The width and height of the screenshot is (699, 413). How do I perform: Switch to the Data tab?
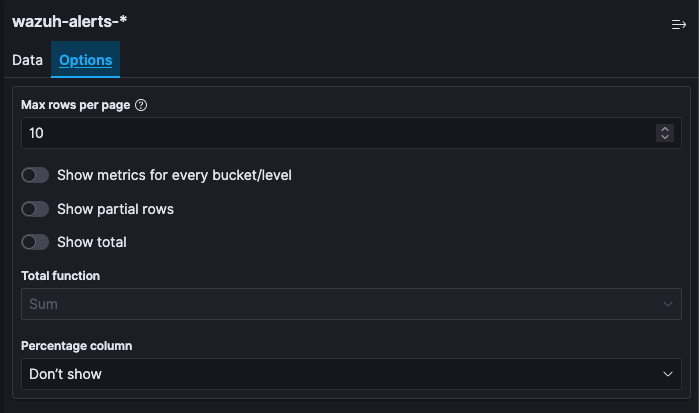(x=27, y=60)
